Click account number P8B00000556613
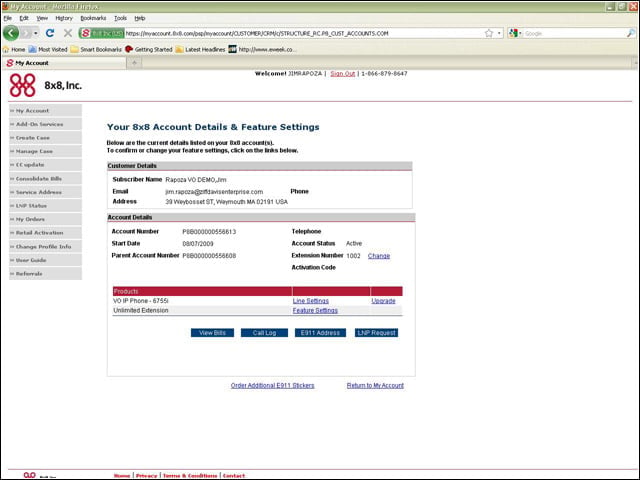This screenshot has width=640, height=480. 209,232
